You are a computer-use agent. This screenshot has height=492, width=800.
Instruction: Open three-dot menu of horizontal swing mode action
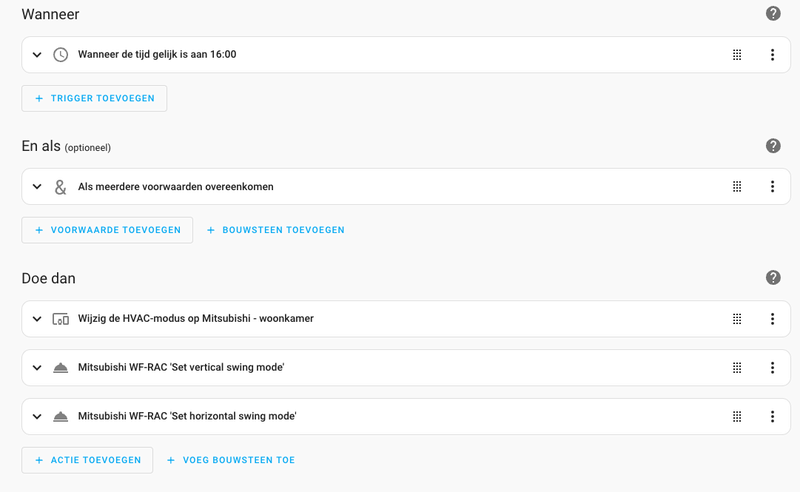(x=772, y=417)
